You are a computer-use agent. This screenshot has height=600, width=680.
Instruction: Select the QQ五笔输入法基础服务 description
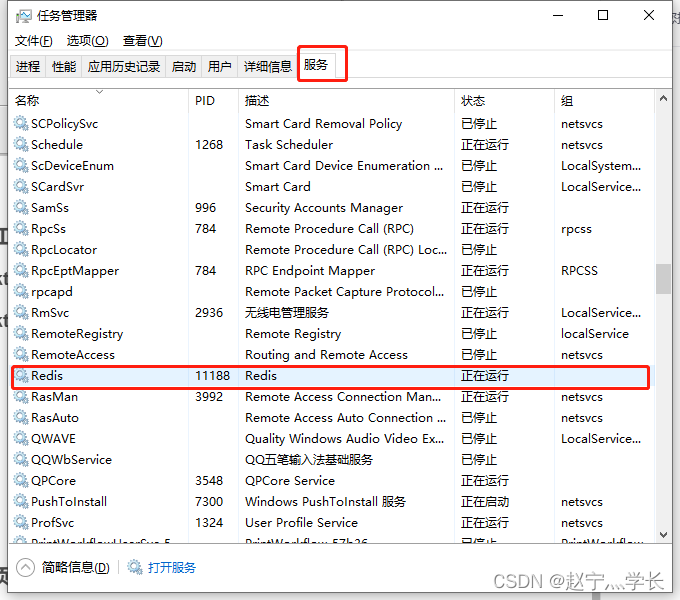coord(309,460)
